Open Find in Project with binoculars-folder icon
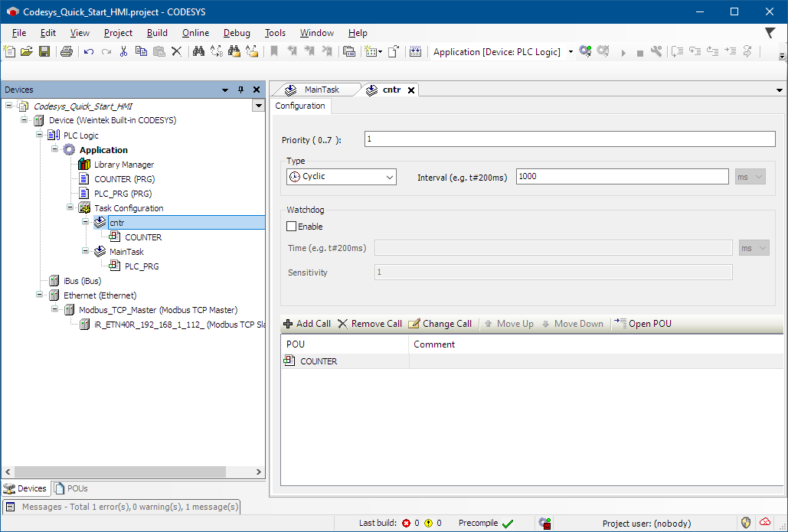The width and height of the screenshot is (788, 532). pos(234,51)
